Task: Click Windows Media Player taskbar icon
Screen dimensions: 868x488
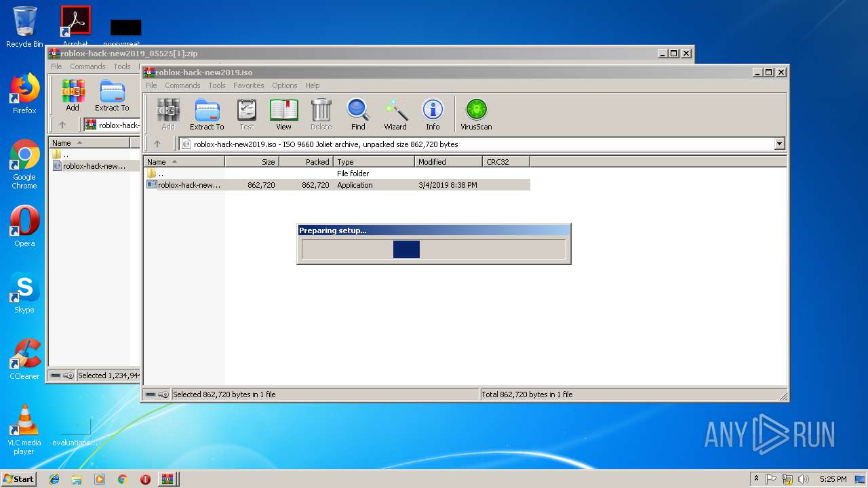Action: click(100, 479)
